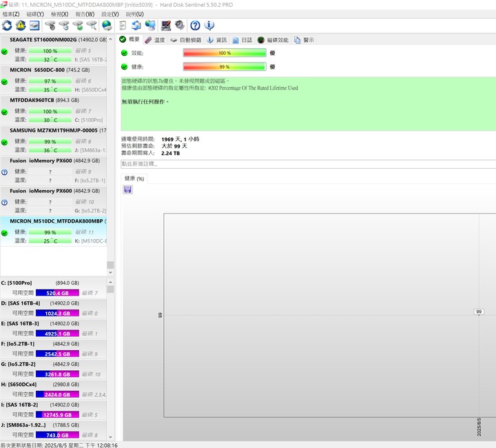Select partition E: [SAS 16TB-3]
The width and height of the screenshot is (496, 448).
click(x=53, y=329)
